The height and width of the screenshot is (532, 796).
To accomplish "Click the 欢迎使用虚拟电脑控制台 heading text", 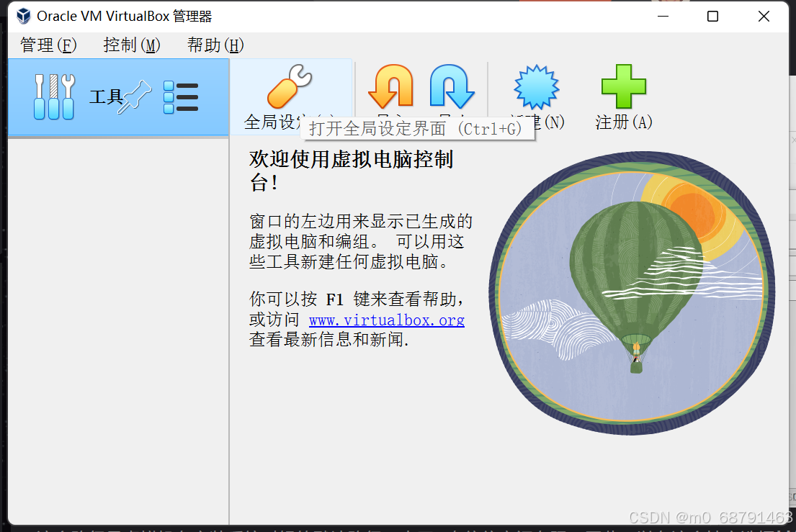I will [x=351, y=171].
